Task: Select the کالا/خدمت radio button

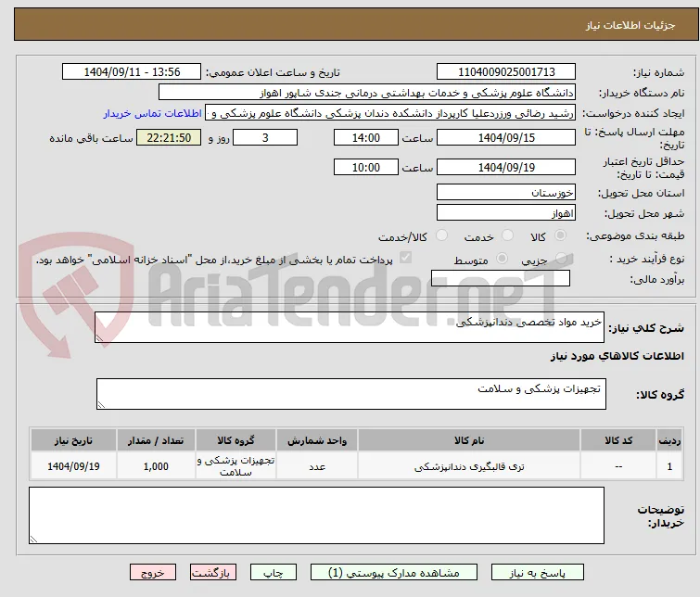Action: 441,235
